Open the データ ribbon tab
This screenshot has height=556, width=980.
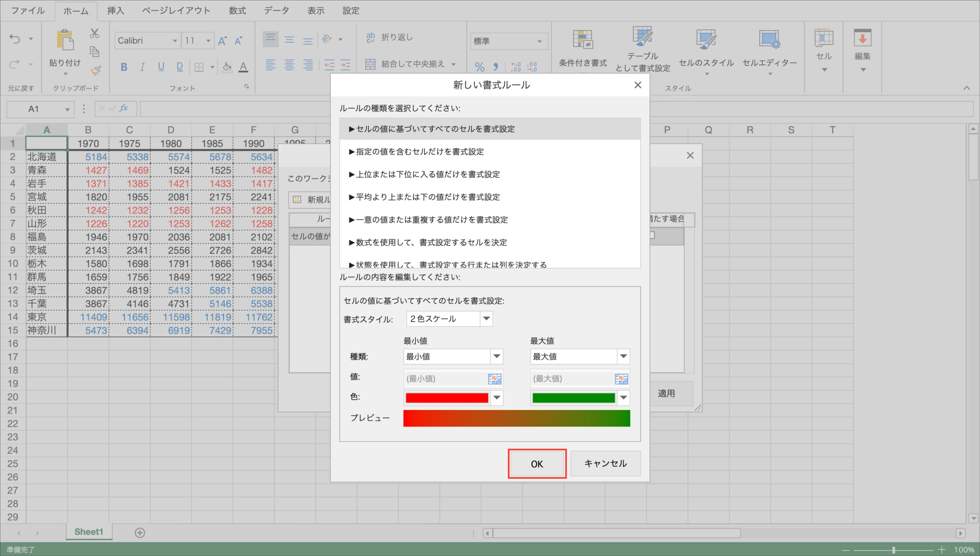[x=276, y=11]
